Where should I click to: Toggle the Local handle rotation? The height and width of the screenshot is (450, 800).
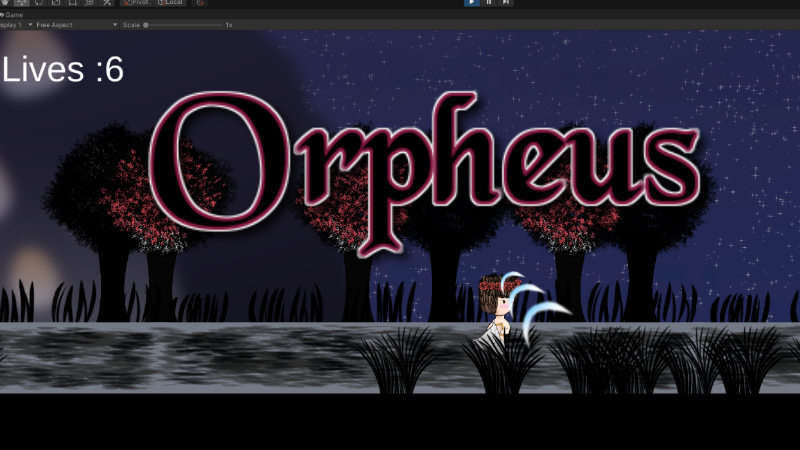(x=170, y=3)
